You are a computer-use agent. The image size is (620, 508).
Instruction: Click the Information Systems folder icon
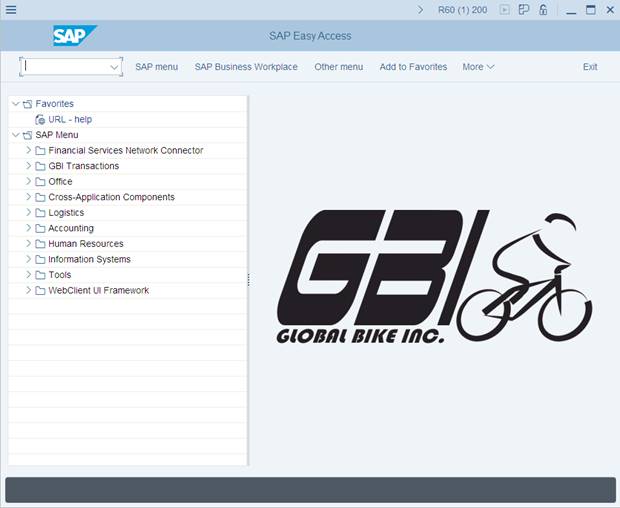click(40, 259)
